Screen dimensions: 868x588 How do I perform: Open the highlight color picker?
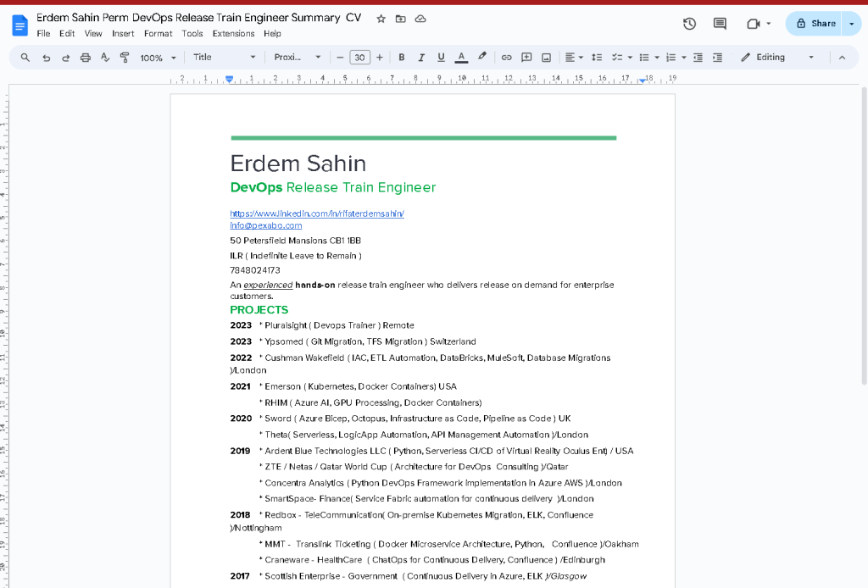(482, 57)
